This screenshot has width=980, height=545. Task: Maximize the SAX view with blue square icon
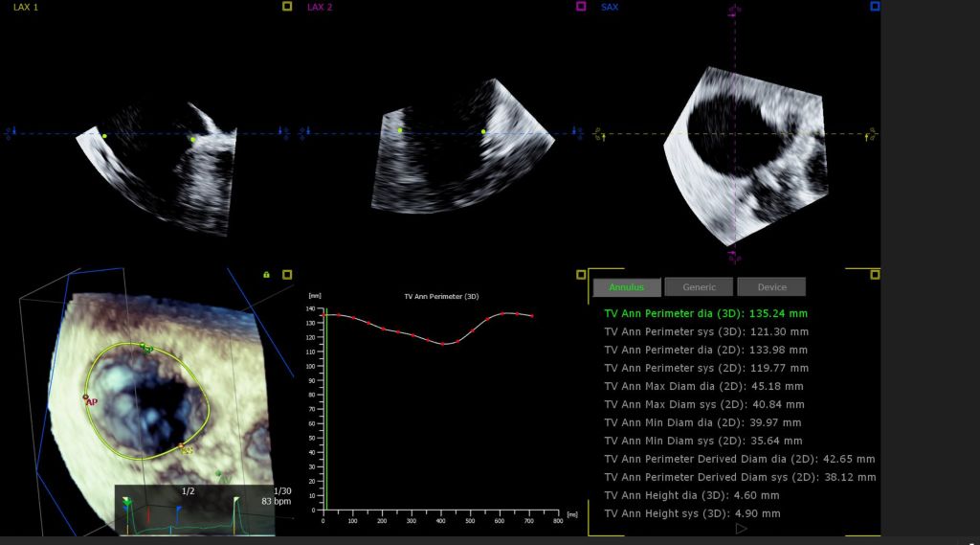click(x=875, y=7)
